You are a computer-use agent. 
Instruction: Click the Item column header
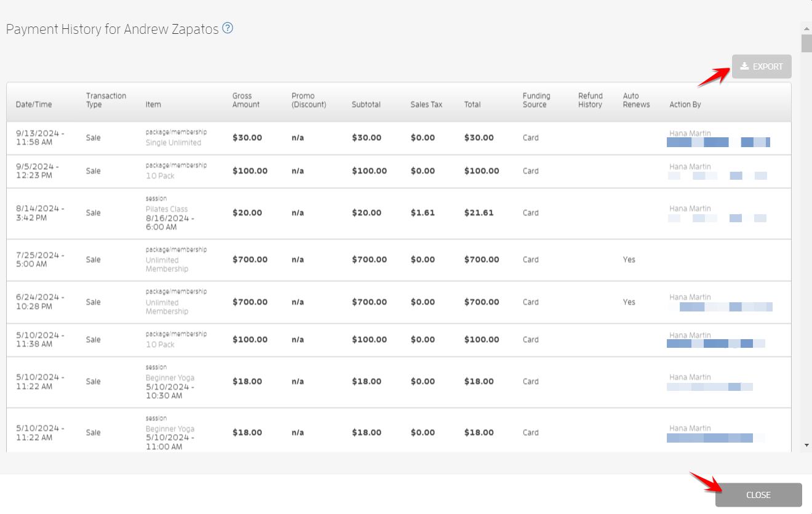(153, 105)
